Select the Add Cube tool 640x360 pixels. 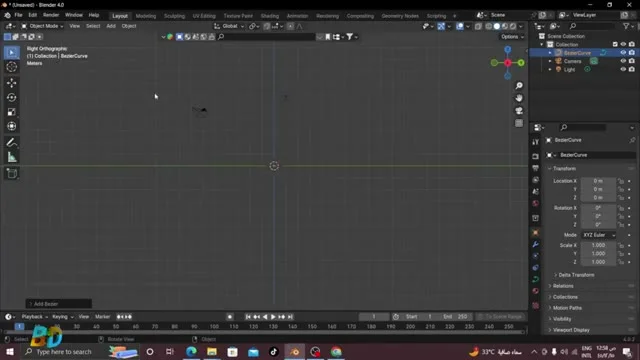pyautogui.click(x=11, y=173)
